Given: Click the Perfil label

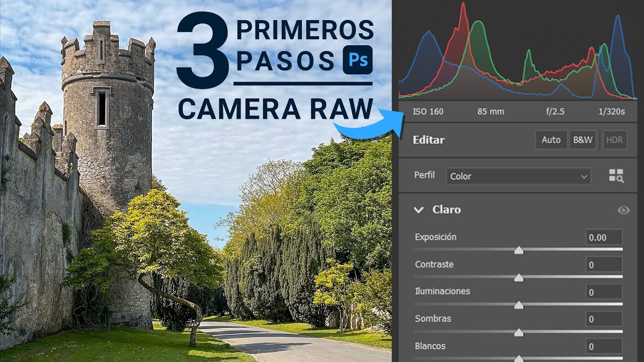Looking at the screenshot, I should pyautogui.click(x=425, y=175).
